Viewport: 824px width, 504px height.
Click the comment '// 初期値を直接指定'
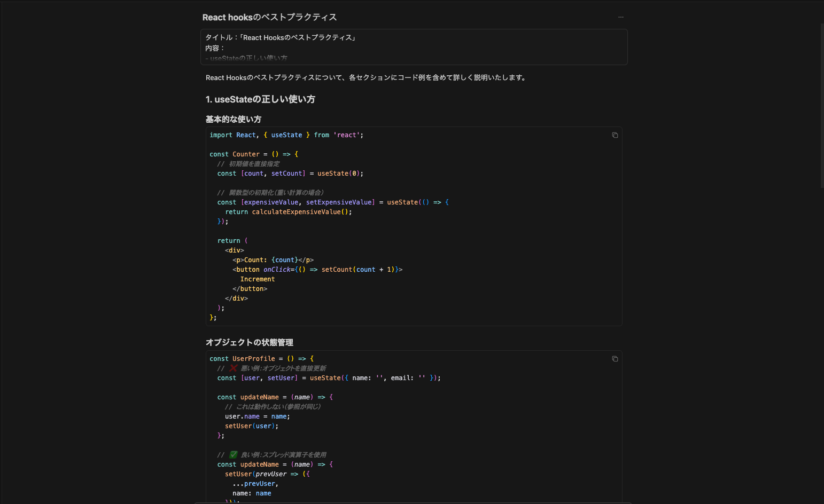pos(248,164)
